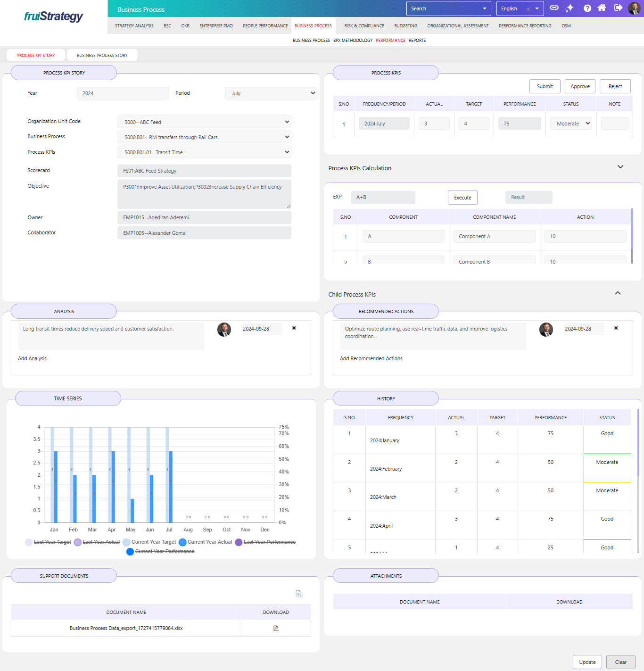Delete the analysis entry with X icon
Viewport: 644px width, 671px height.
click(294, 328)
